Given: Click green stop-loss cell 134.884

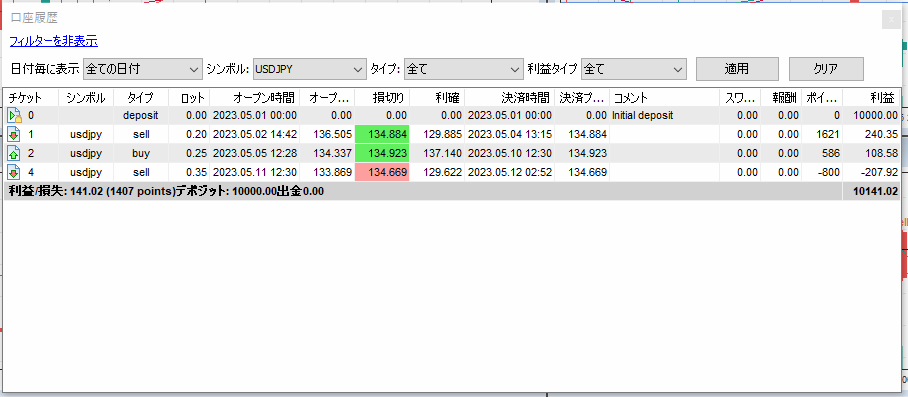Looking at the screenshot, I should [382, 135].
